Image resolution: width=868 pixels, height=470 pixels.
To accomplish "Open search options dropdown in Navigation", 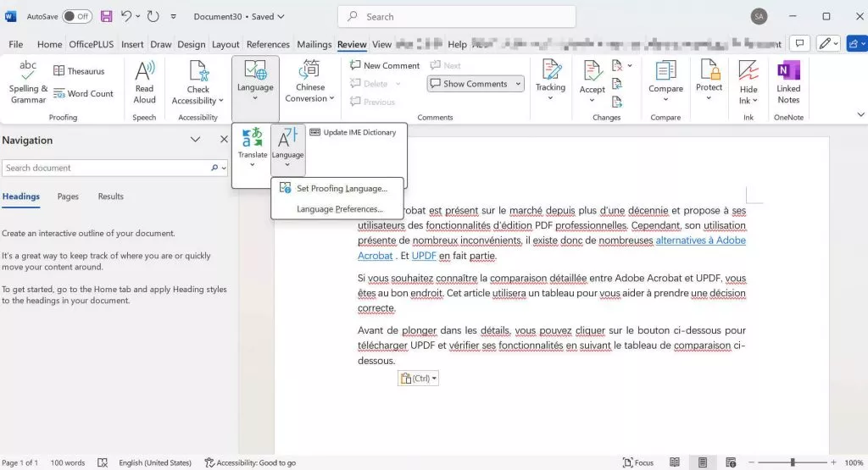I will [x=224, y=168].
